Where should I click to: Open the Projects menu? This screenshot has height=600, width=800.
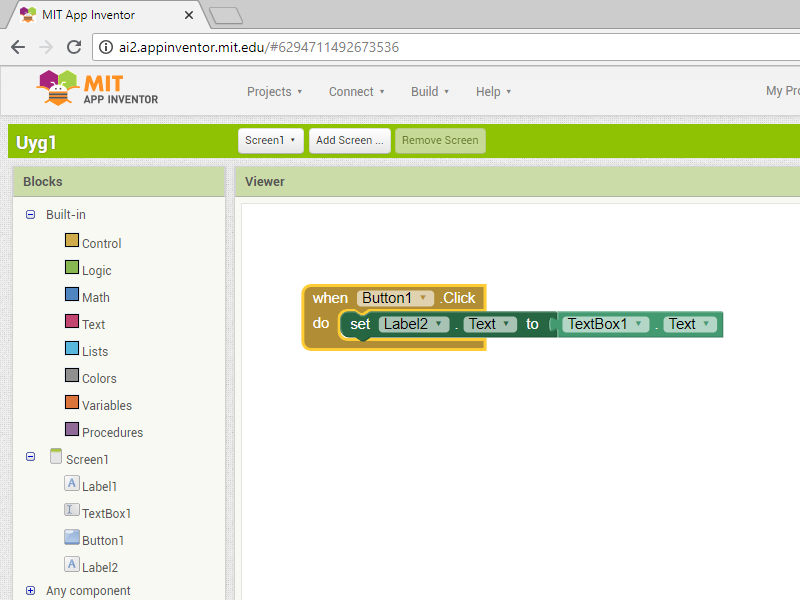[275, 92]
